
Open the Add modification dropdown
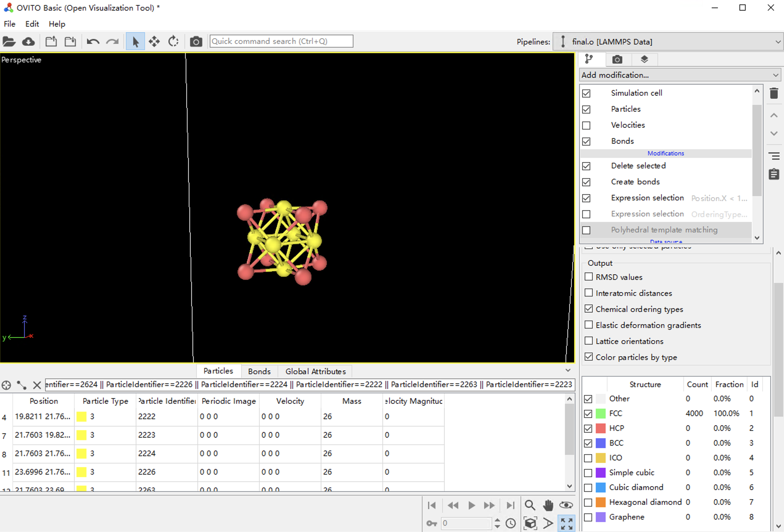[x=680, y=75]
